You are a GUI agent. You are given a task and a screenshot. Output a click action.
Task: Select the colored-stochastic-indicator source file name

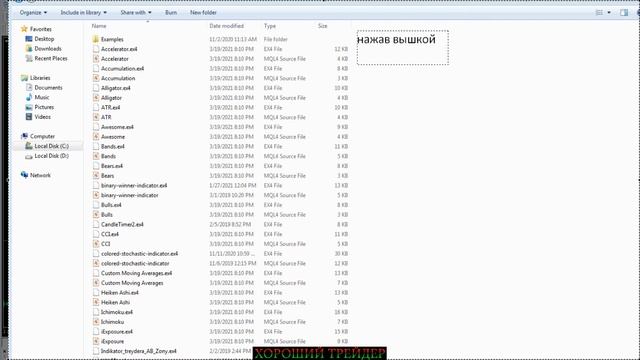point(135,263)
